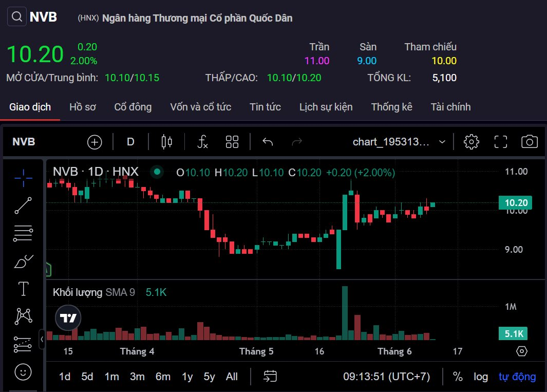Click the stock symbol search magnifier icon

16,17
